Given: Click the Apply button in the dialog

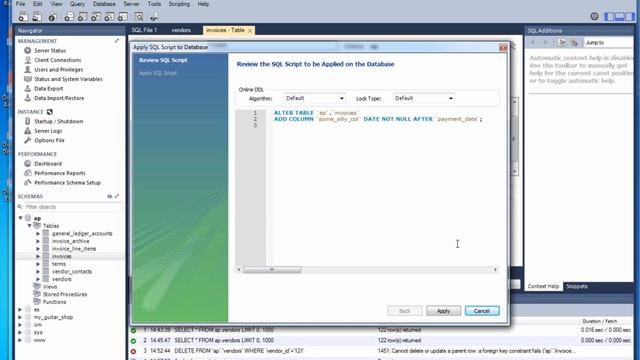Looking at the screenshot, I should click(x=443, y=311).
